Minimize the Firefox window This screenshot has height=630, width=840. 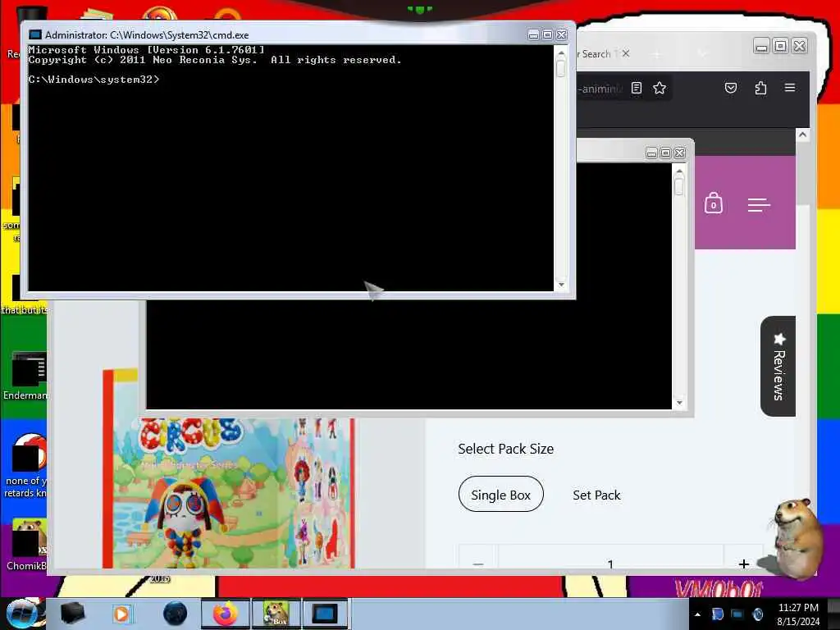(761, 46)
